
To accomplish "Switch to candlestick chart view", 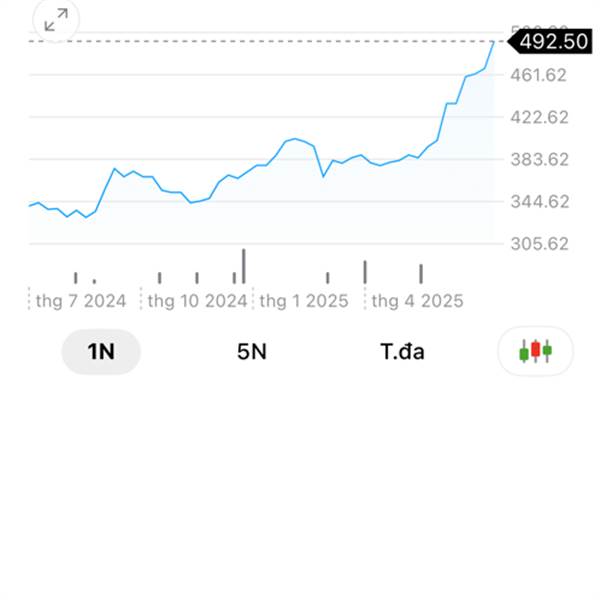I will [535, 351].
